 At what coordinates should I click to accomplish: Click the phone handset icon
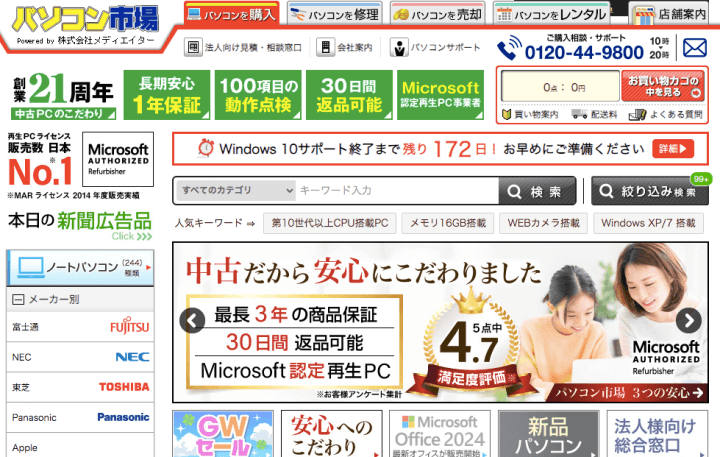tap(509, 48)
